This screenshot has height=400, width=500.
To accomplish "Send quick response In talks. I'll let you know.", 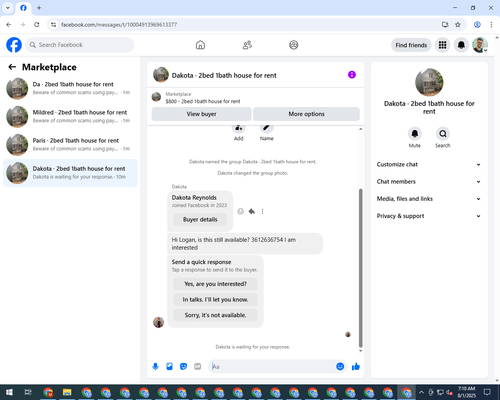I will pos(215,300).
